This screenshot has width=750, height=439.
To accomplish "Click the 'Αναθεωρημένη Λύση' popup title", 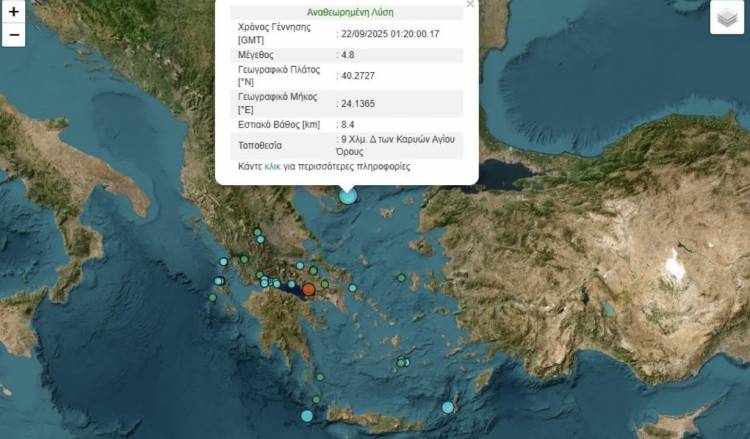I will coord(346,13).
